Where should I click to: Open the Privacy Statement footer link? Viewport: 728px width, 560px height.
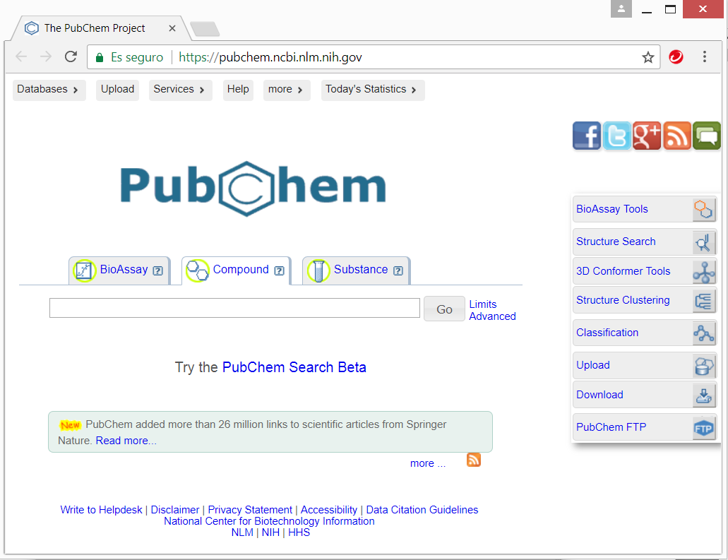(x=250, y=510)
